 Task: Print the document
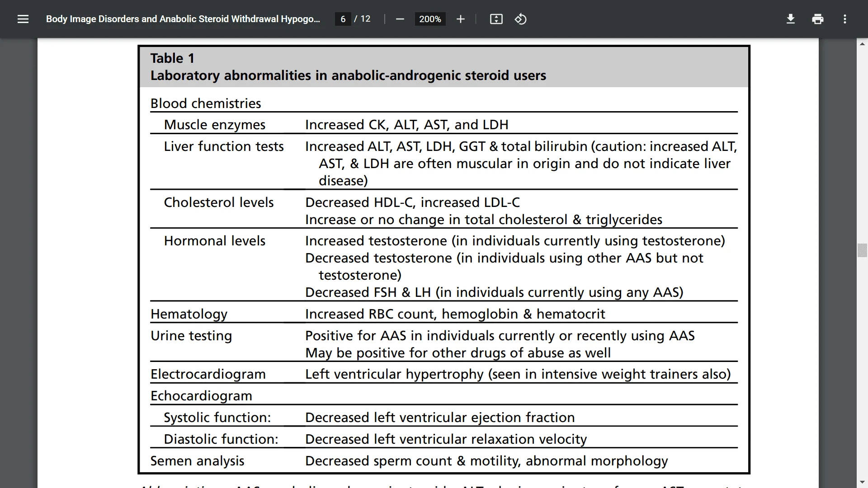[x=817, y=19]
